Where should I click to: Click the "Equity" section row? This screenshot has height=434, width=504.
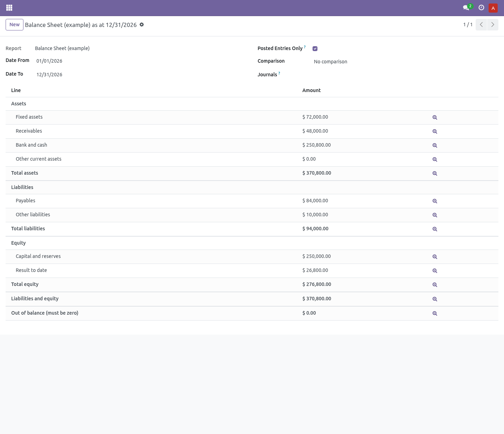point(252,243)
